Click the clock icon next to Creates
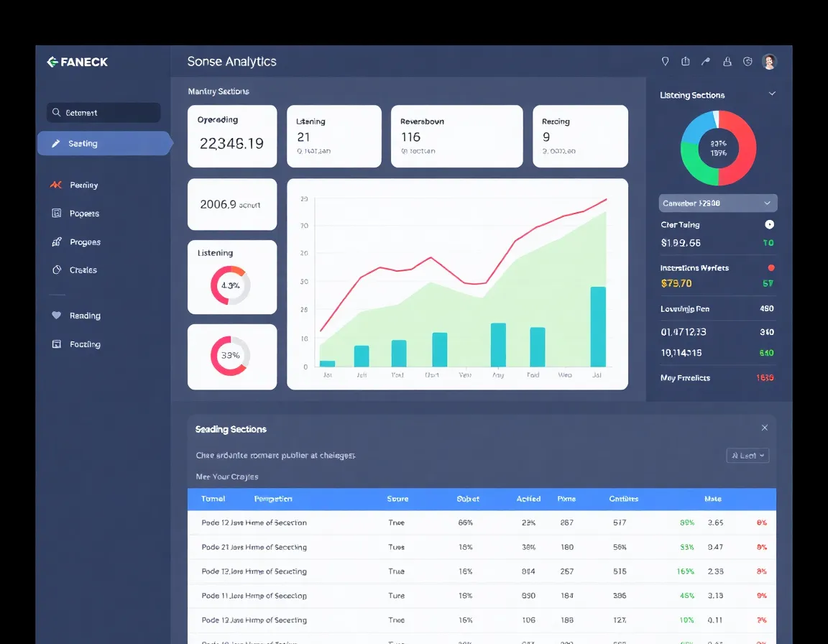Viewport: 828px width, 644px height. pyautogui.click(x=56, y=270)
